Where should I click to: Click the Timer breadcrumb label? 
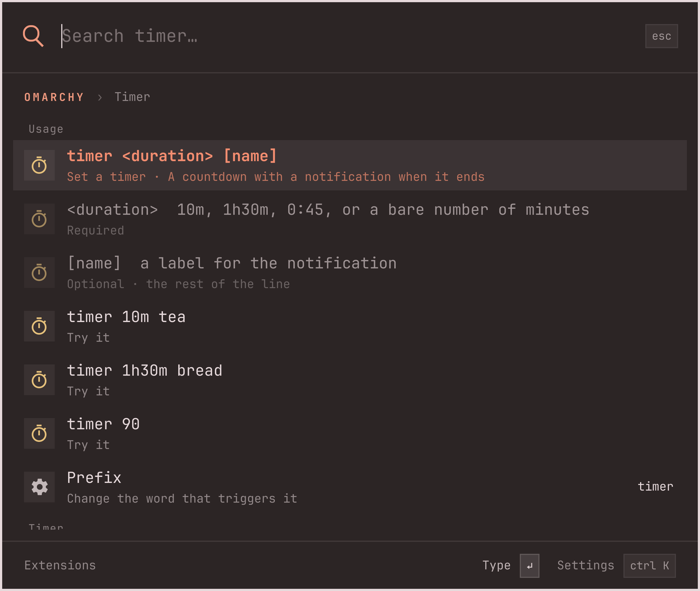(132, 97)
